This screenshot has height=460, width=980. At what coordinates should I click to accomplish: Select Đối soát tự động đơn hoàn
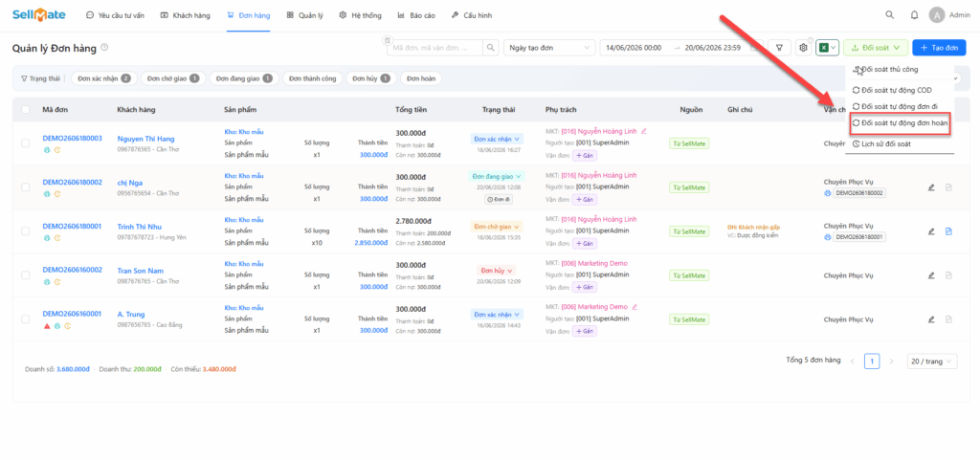[900, 123]
